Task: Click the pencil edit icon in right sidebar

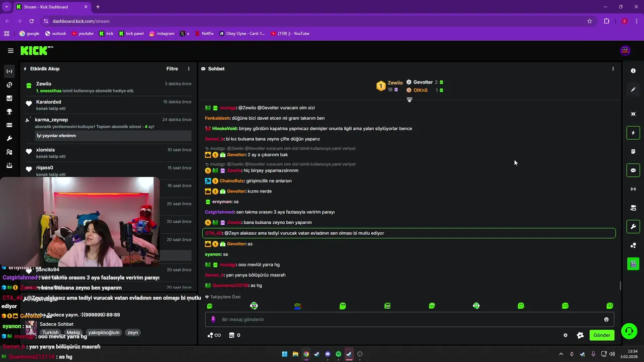Action: pos(633,89)
